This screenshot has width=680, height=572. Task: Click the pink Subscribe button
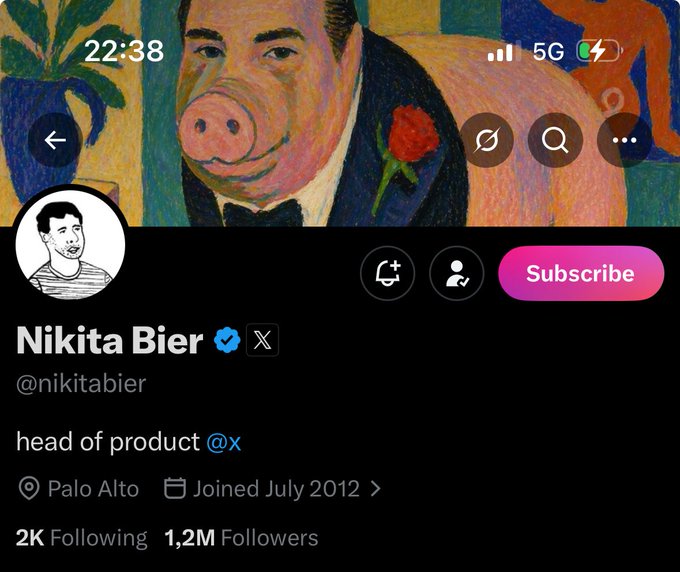click(x=581, y=273)
